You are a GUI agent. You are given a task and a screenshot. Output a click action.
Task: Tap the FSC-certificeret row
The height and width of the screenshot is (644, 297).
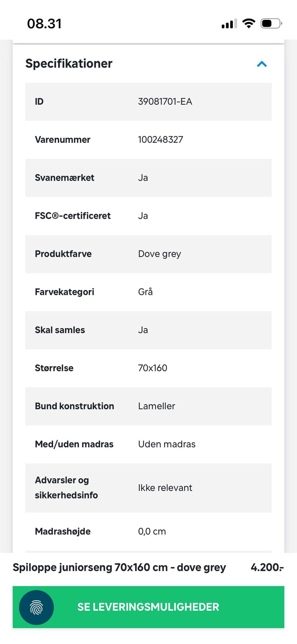point(148,216)
